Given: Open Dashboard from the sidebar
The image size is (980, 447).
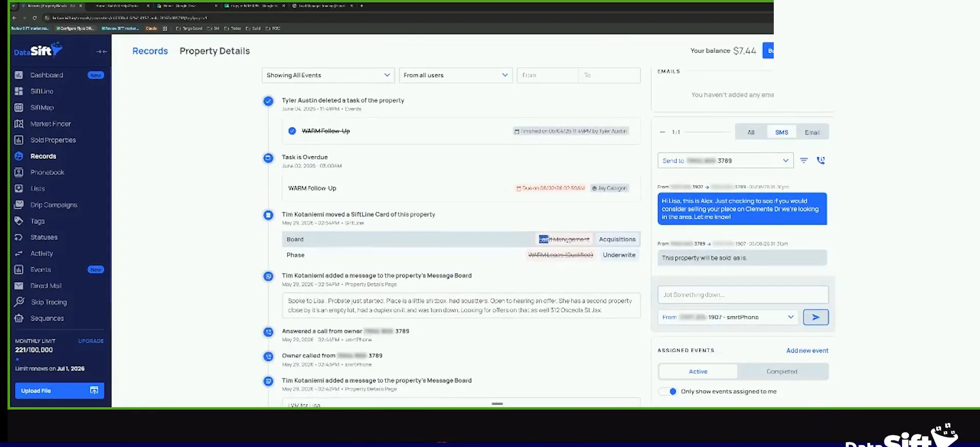Looking at the screenshot, I should (46, 75).
